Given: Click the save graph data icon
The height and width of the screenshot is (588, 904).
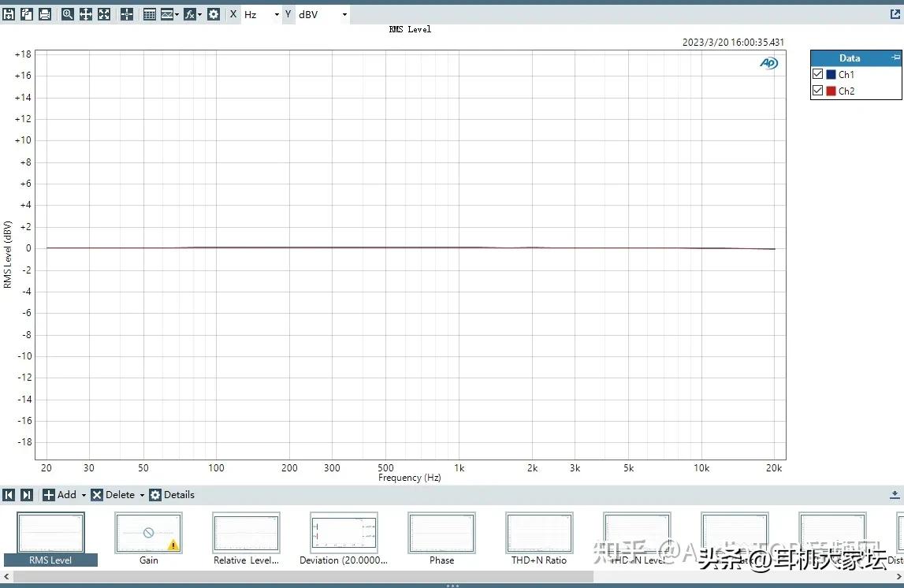Looking at the screenshot, I should pyautogui.click(x=9, y=14).
